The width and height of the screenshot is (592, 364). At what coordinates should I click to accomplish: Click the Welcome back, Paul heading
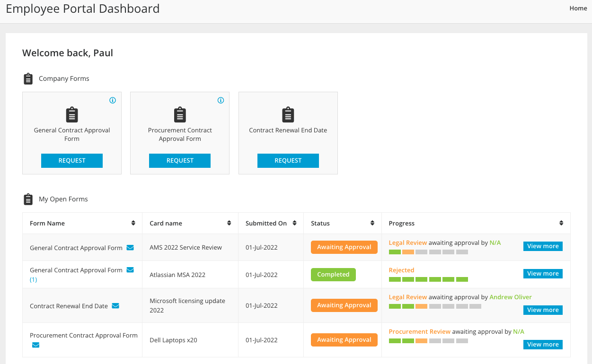[x=68, y=53]
